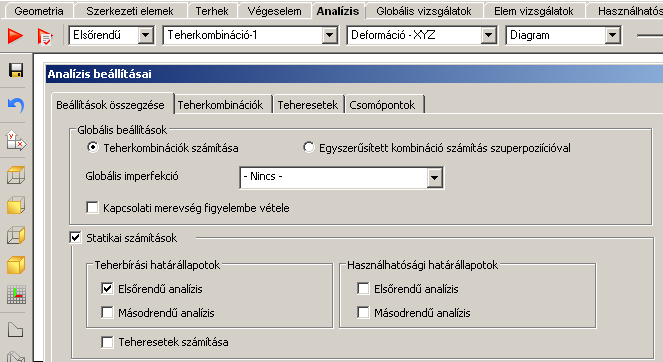Screen dimensions: 663x362
Task: Click the XY coordinate axes view icon
Action: [x=16, y=140]
